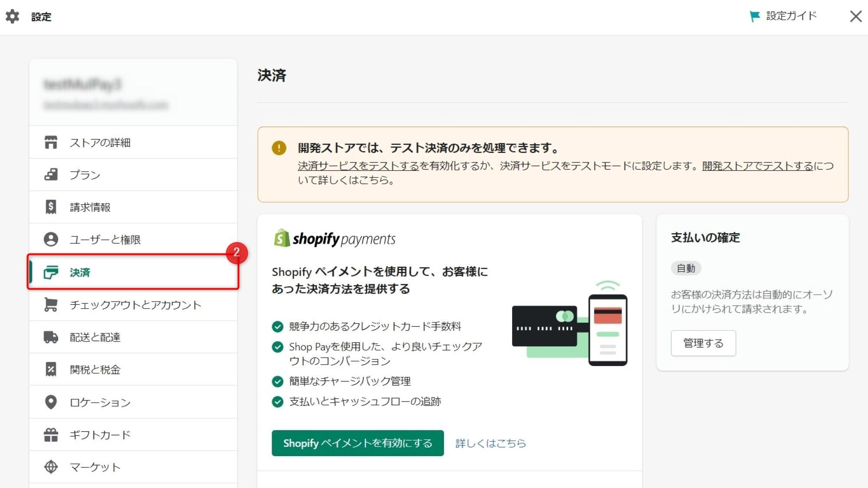Screen dimensions: 868x488
Task: Select ストアの詳細 in the sidebar
Action: 101,142
